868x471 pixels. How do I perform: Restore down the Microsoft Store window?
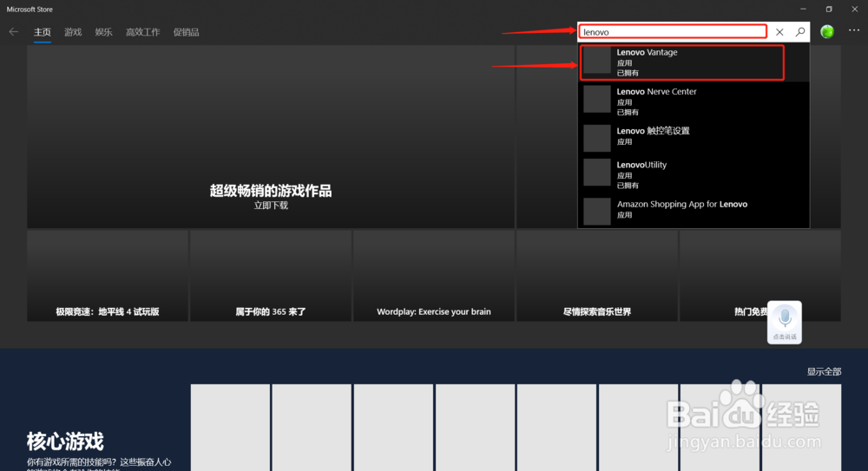pos(829,9)
